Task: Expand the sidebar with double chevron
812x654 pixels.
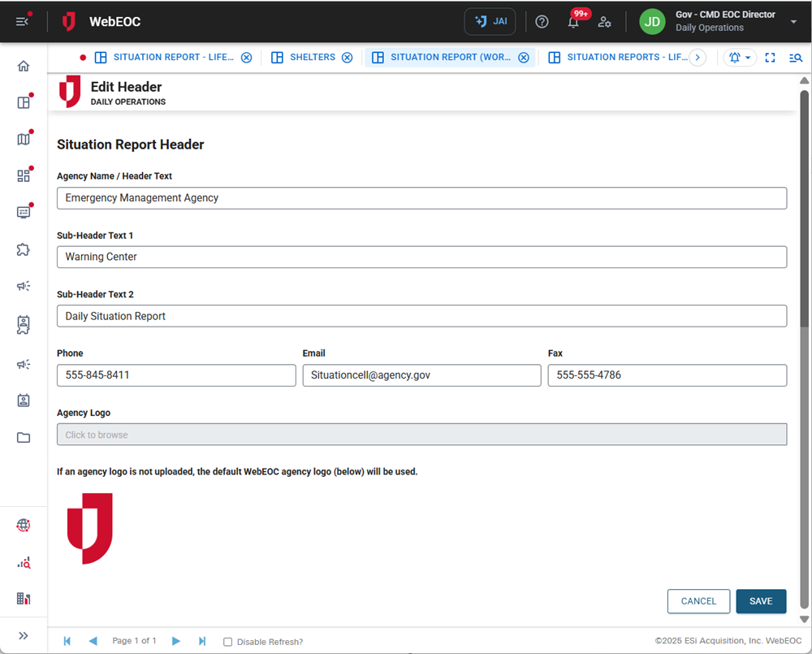Action: tap(24, 635)
